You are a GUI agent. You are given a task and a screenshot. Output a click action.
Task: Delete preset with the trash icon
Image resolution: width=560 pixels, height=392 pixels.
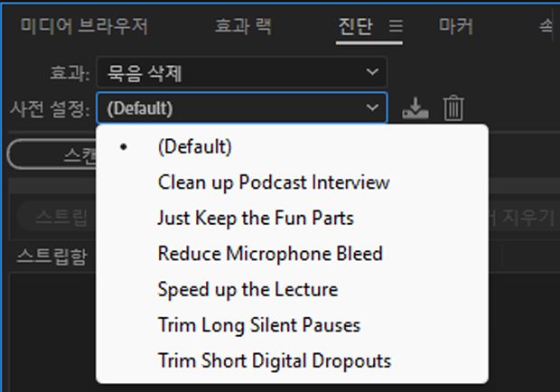453,107
